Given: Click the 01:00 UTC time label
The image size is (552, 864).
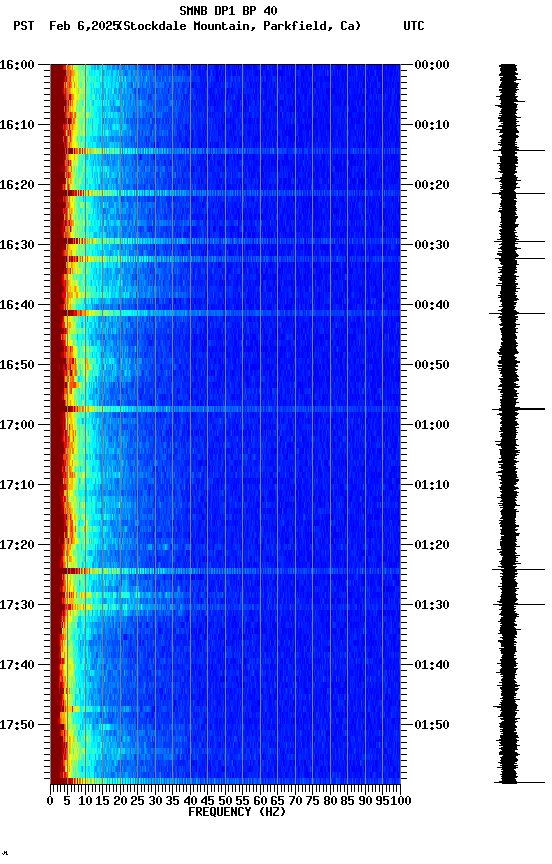Looking at the screenshot, I should (x=432, y=425).
